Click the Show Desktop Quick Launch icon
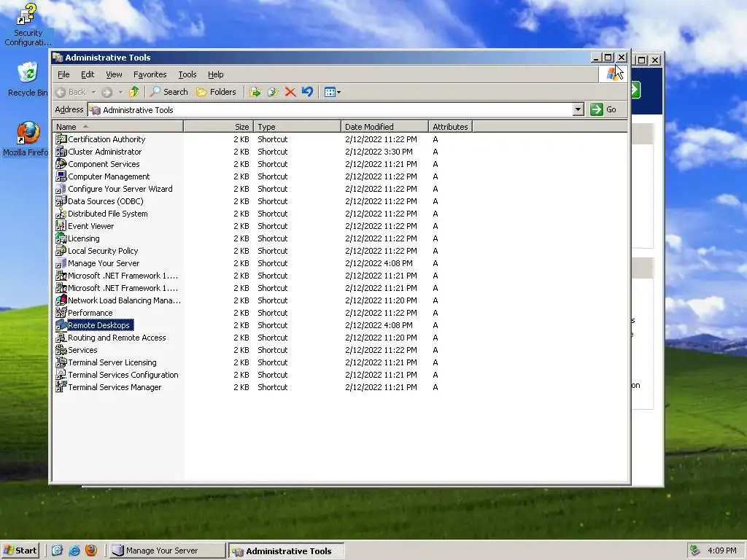The image size is (747, 560). (x=57, y=551)
